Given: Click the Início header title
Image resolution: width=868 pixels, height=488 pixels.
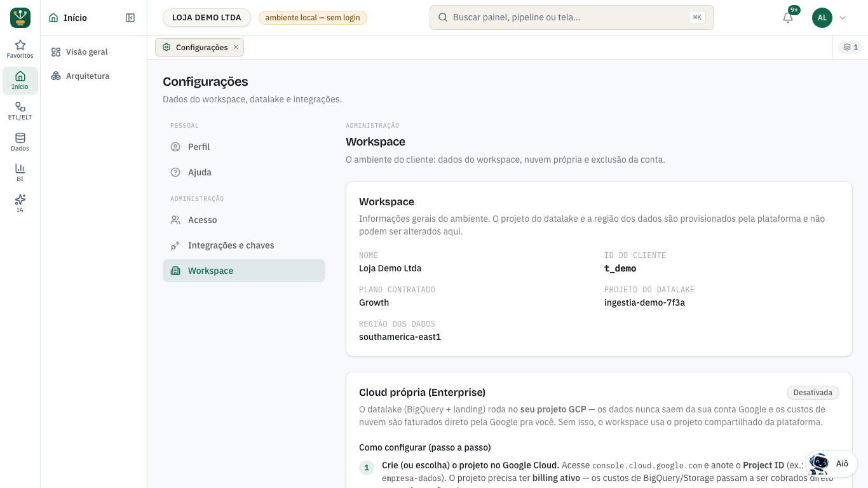Looking at the screenshot, I should [x=75, y=18].
